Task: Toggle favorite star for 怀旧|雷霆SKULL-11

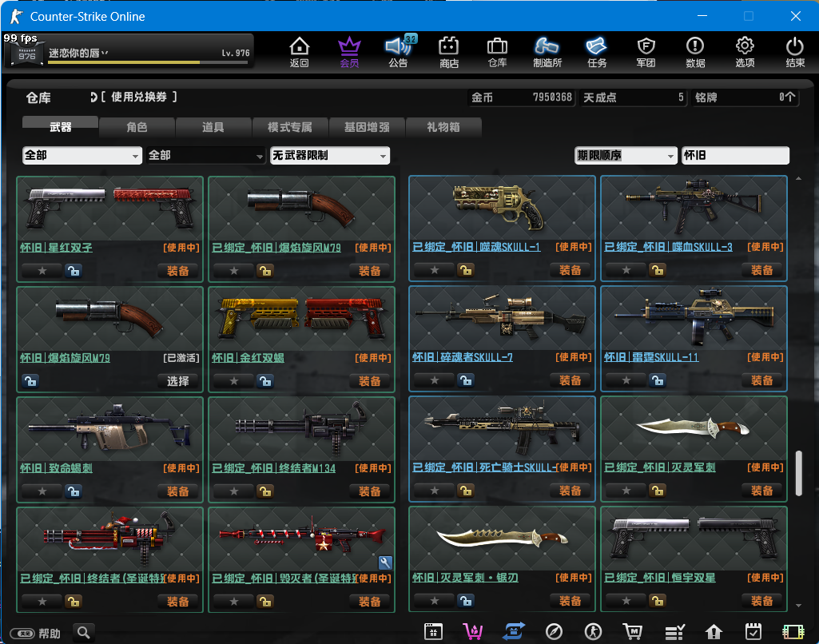Action: coord(626,380)
